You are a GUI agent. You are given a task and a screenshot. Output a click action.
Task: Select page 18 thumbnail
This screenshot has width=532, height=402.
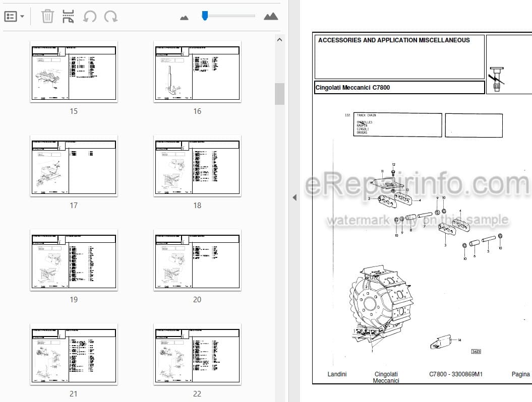198,166
